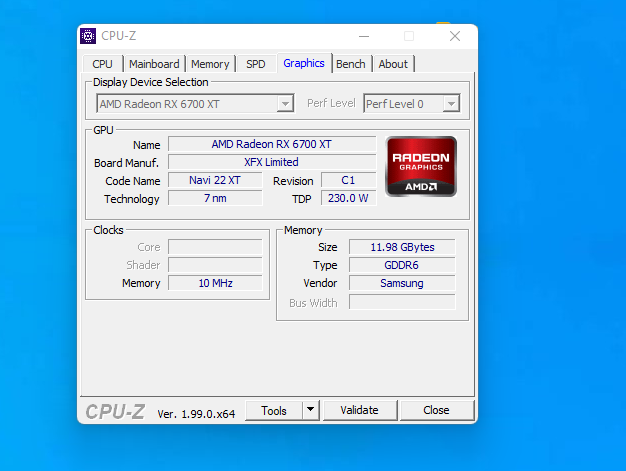Click the GPU Name field value
This screenshot has height=471, width=626.
(x=272, y=144)
